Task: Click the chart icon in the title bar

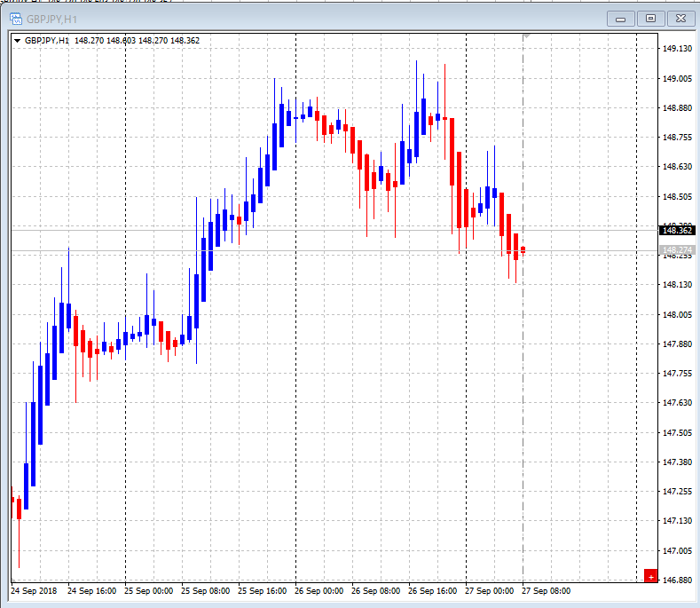Action: click(x=16, y=19)
